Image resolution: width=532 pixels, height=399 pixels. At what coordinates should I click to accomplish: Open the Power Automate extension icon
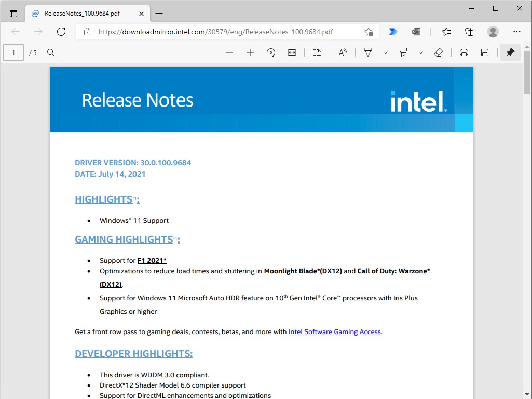pyautogui.click(x=393, y=32)
